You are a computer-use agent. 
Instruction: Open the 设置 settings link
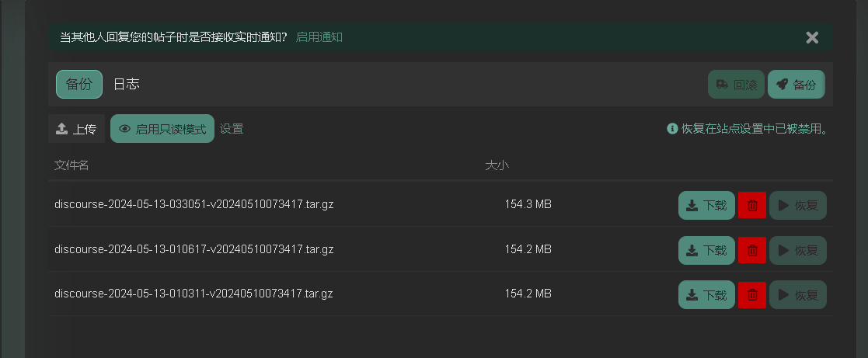232,129
